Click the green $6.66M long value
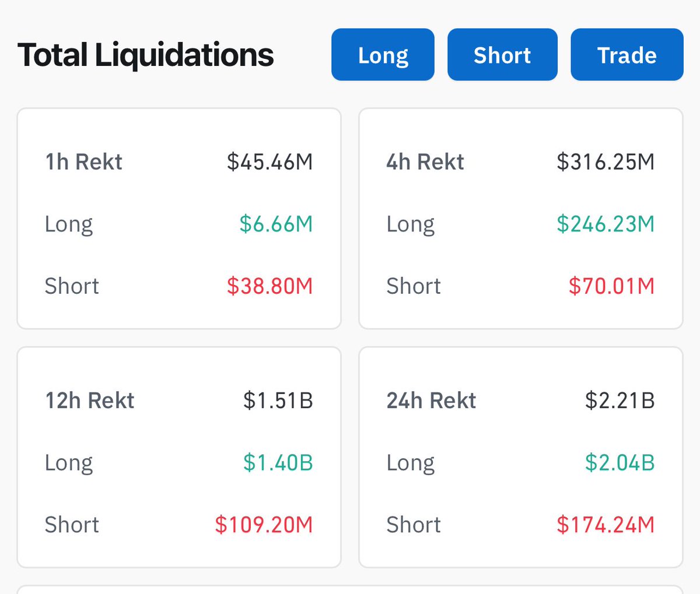700x594 pixels. click(x=276, y=224)
